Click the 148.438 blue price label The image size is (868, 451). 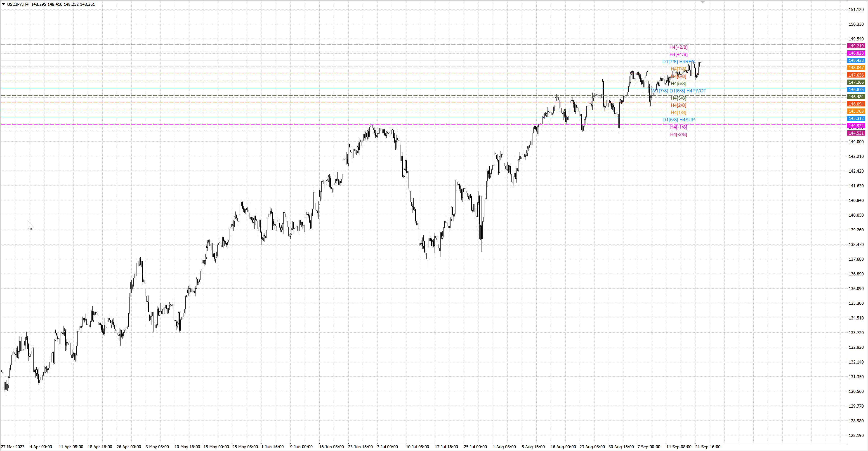tap(856, 61)
